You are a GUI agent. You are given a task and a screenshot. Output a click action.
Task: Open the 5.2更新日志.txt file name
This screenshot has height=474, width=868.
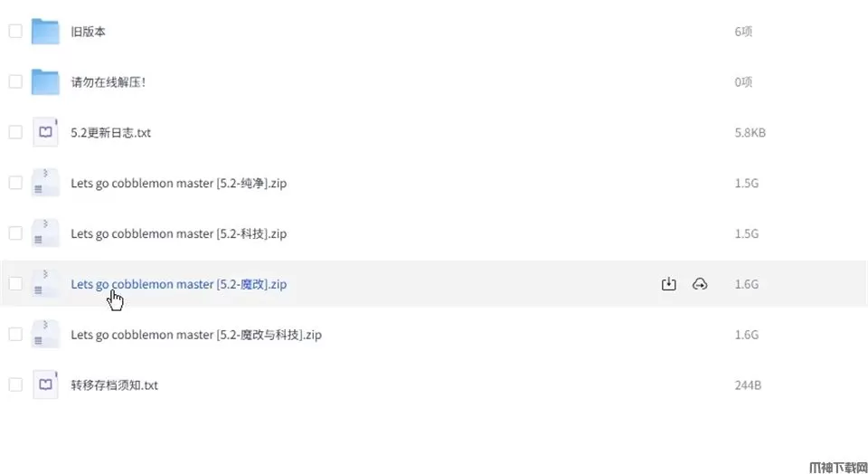coord(110,133)
